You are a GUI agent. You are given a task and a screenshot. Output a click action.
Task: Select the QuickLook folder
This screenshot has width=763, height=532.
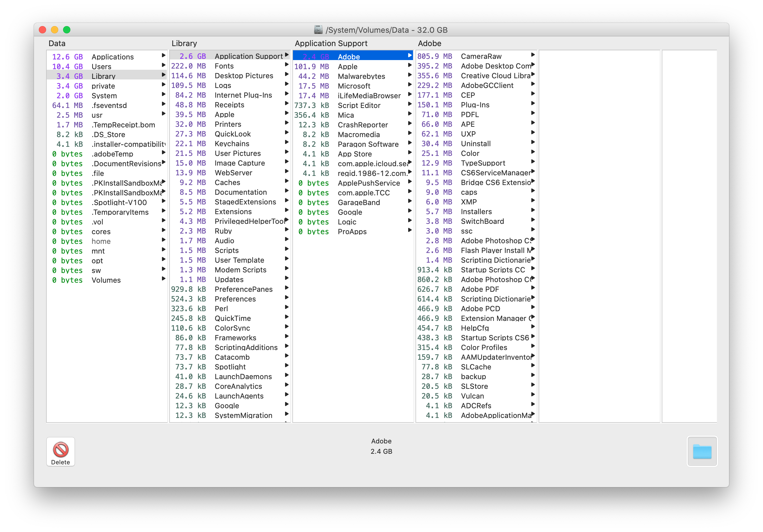click(x=230, y=133)
